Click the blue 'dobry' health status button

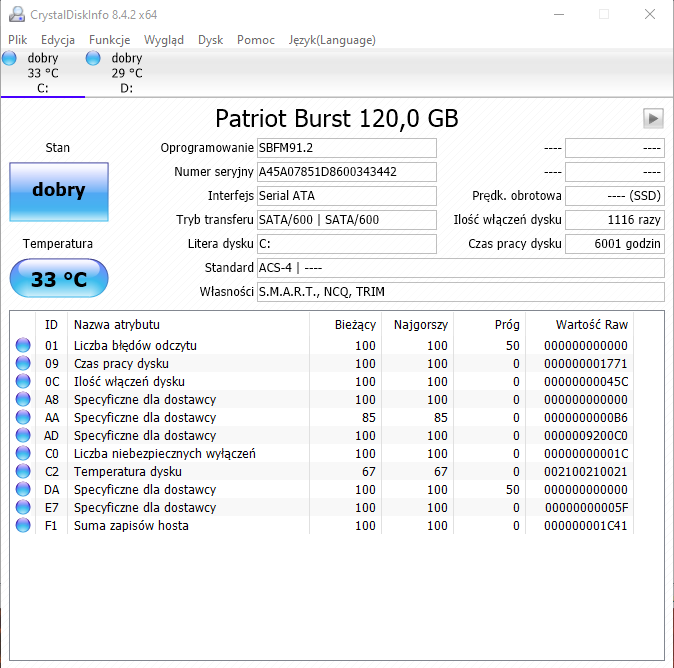pos(59,192)
